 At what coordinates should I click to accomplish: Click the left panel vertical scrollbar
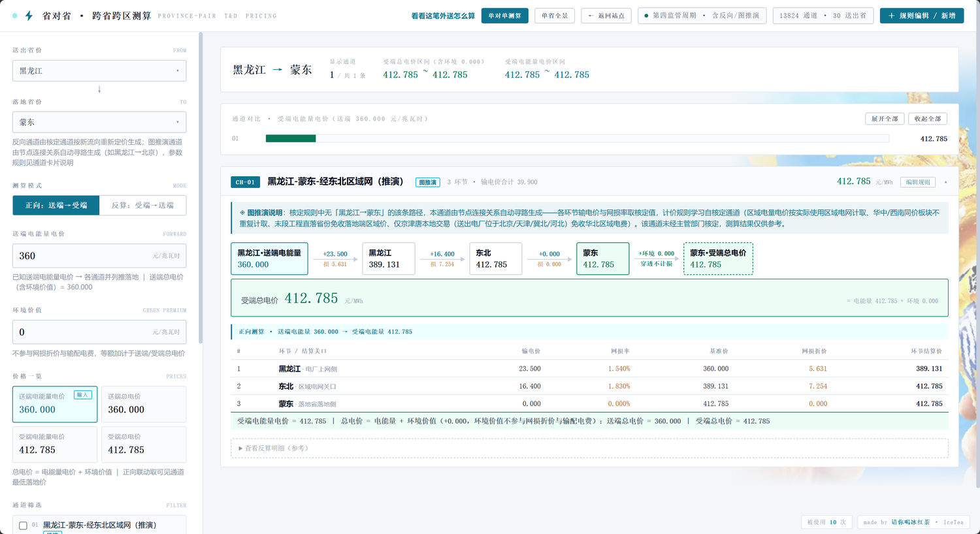(x=201, y=188)
